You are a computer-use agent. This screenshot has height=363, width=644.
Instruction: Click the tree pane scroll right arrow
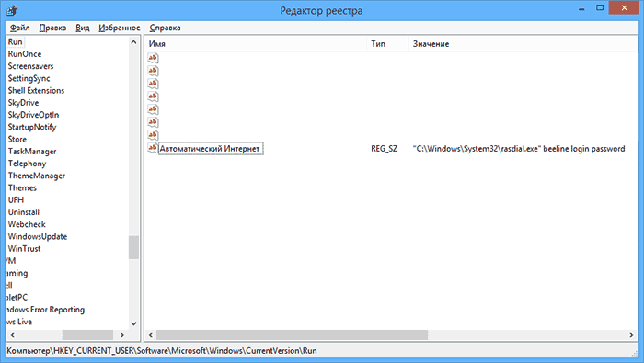(122, 335)
